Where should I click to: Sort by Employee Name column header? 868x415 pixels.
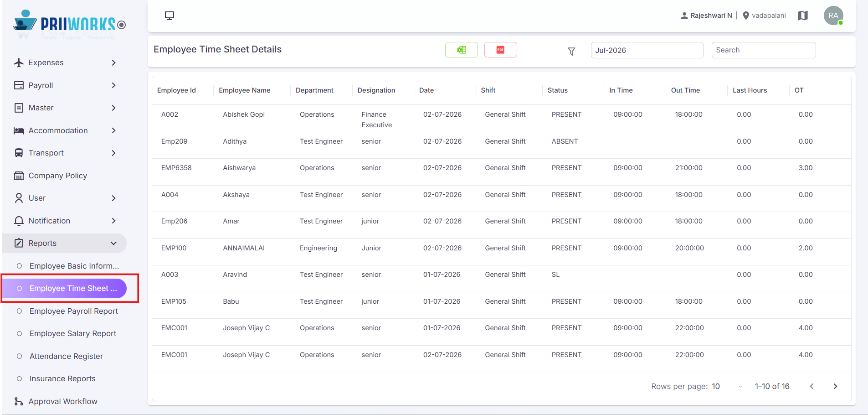tap(245, 90)
